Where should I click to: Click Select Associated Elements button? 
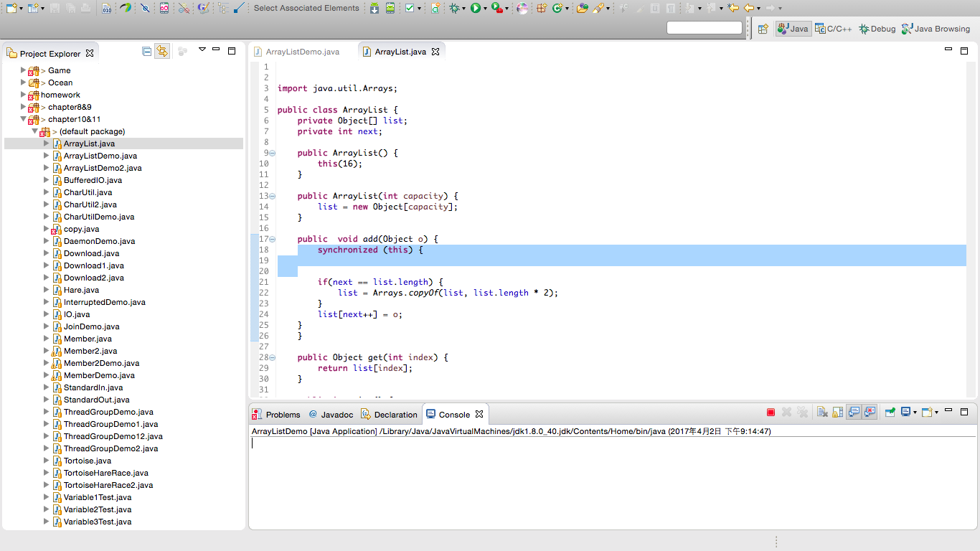pyautogui.click(x=306, y=8)
